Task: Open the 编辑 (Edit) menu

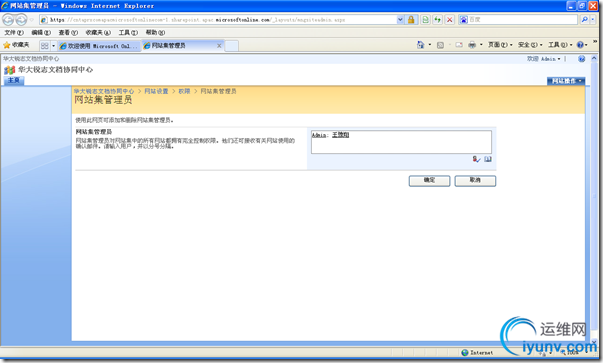Action: pos(41,33)
